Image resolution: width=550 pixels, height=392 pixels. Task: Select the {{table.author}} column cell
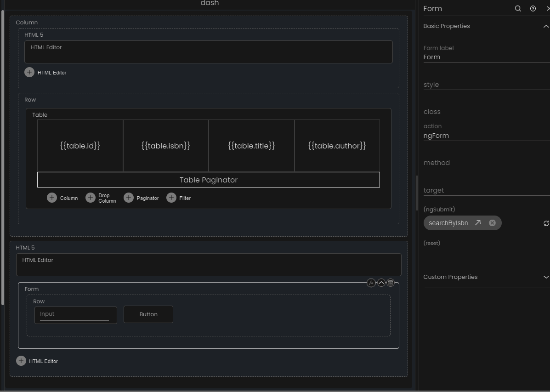coord(337,146)
